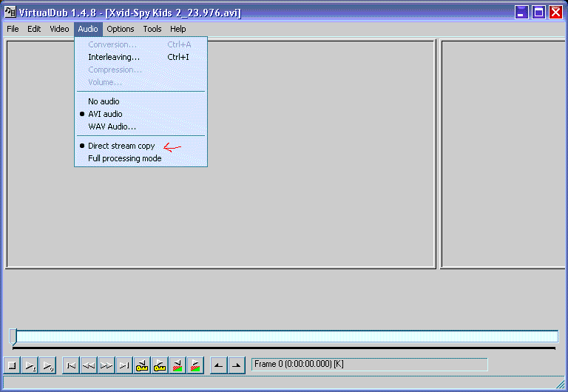The image size is (568, 392).
Task: Choose AVI audio source
Action: click(141, 114)
